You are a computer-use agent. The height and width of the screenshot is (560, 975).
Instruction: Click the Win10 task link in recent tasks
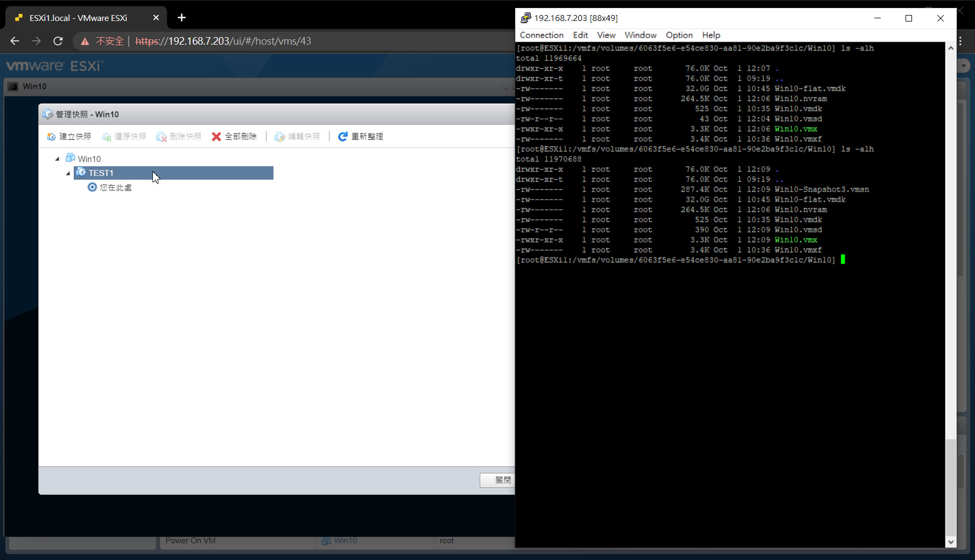[345, 541]
